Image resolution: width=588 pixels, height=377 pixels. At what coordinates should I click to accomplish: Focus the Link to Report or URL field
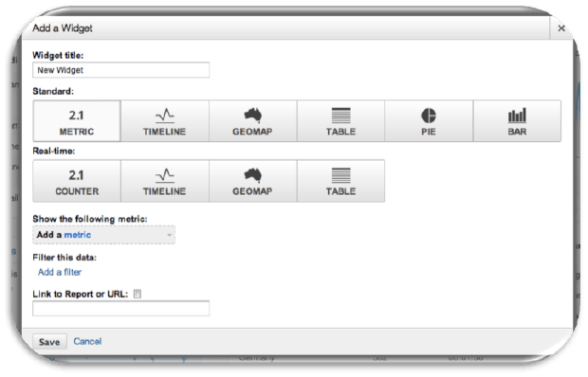[x=120, y=308]
